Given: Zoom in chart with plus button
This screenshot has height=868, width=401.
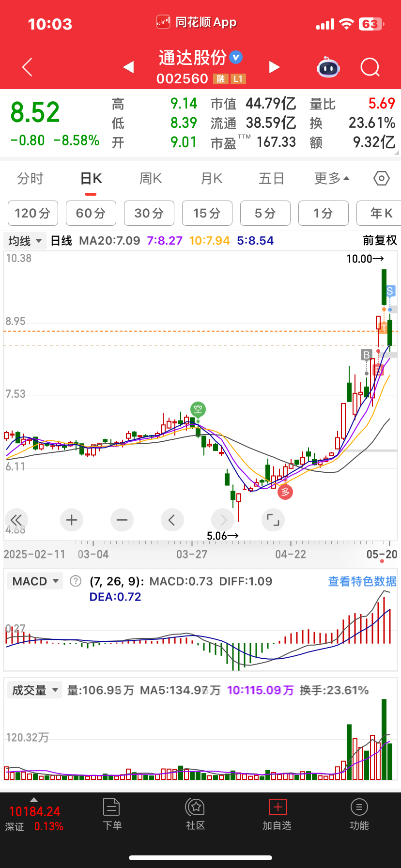Looking at the screenshot, I should coord(72,520).
